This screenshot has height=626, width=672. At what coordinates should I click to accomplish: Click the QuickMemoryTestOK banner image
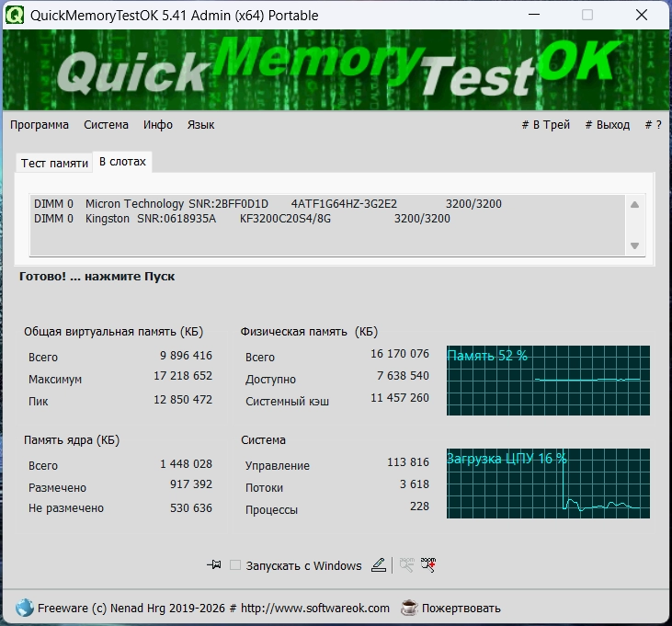[x=336, y=70]
